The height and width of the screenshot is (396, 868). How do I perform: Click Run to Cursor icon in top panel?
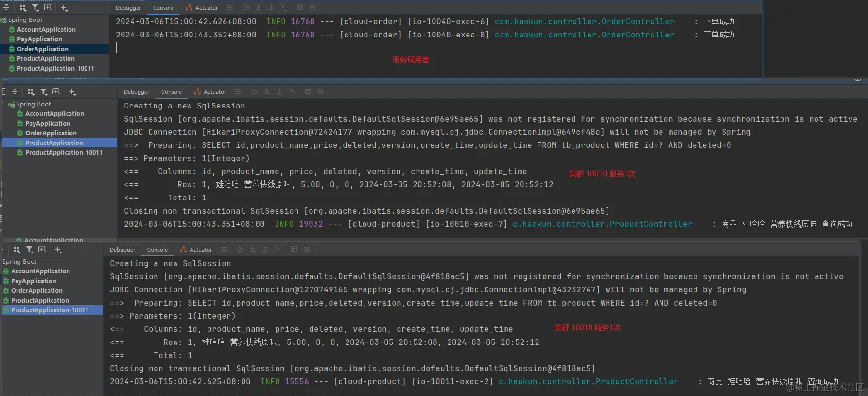click(284, 8)
